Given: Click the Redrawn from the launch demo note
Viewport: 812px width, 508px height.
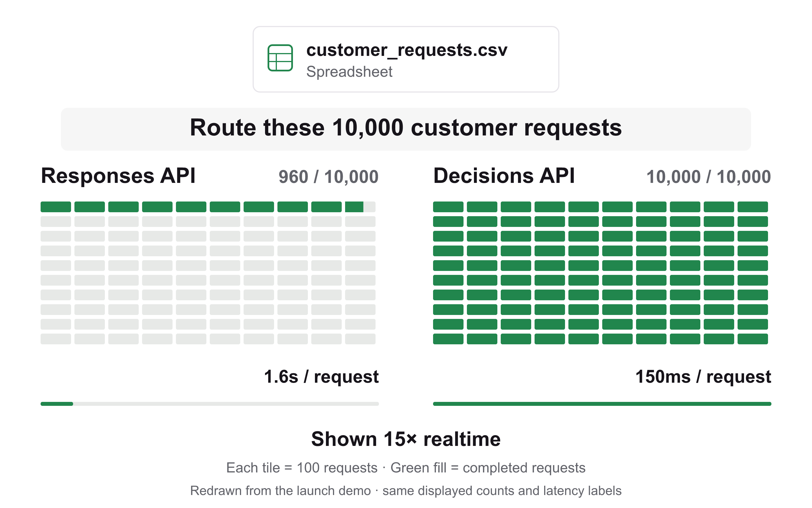Looking at the screenshot, I should (x=406, y=491).
